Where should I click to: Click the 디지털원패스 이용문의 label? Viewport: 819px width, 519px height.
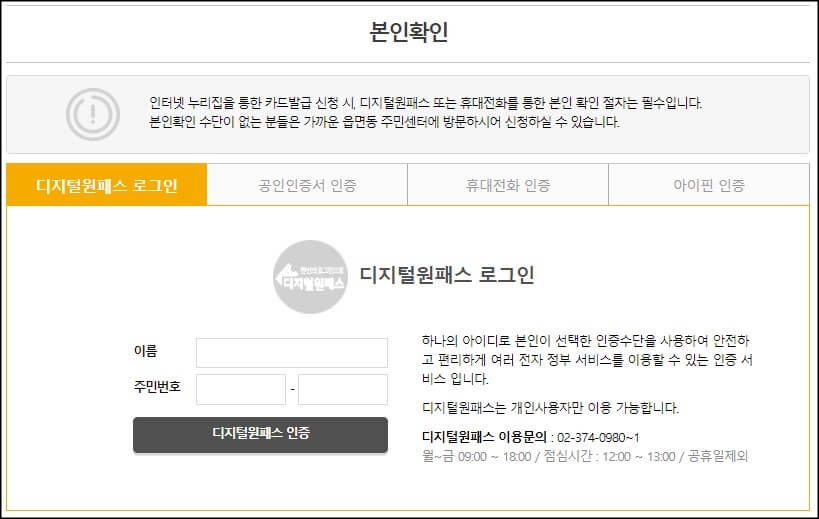pyautogui.click(x=484, y=437)
